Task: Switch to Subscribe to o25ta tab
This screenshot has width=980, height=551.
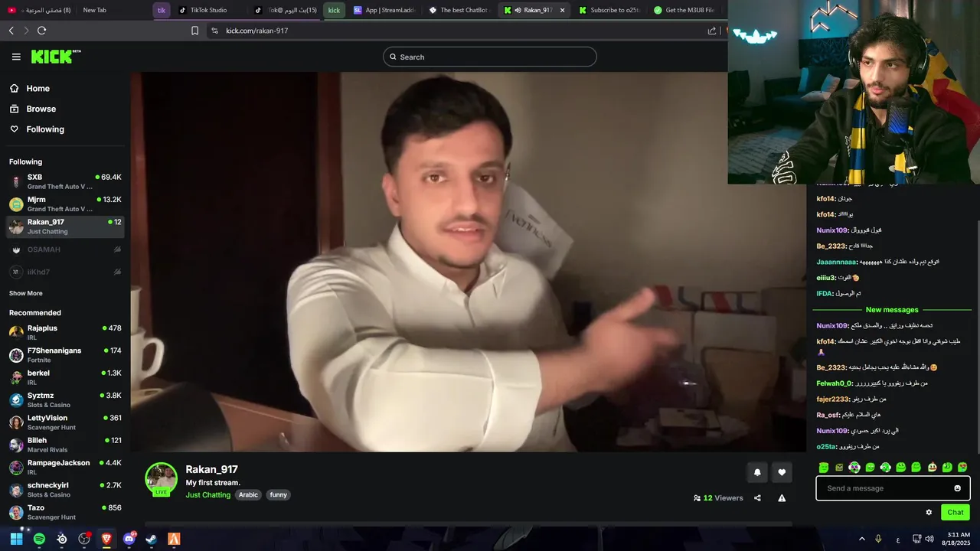Action: (x=609, y=10)
